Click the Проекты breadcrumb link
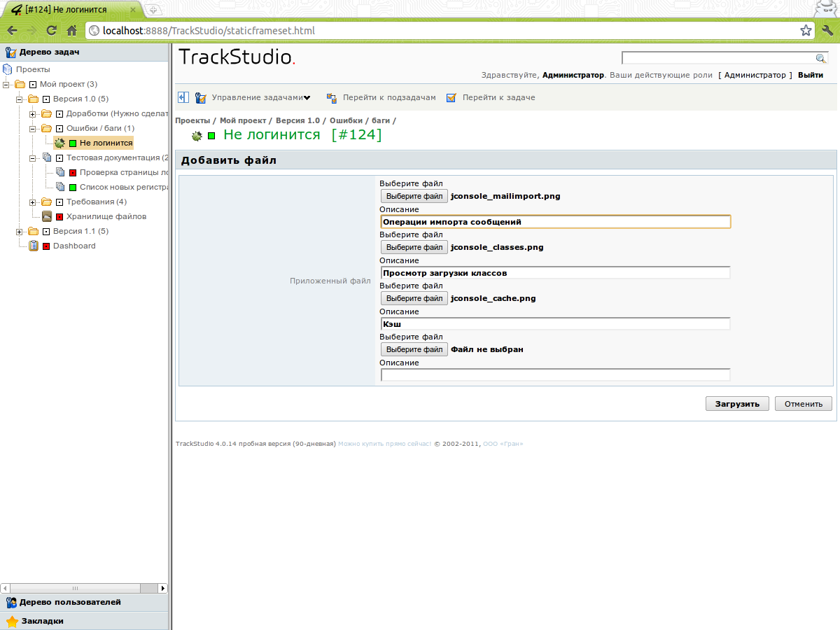Image resolution: width=840 pixels, height=630 pixels. pos(192,120)
